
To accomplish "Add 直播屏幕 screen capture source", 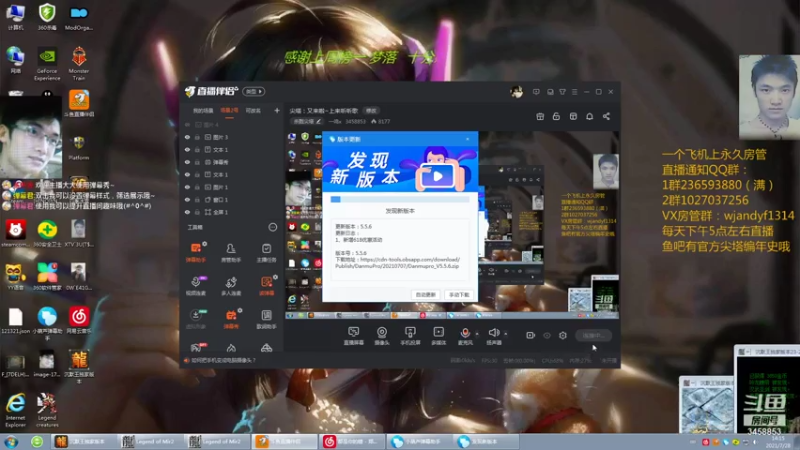I will (x=353, y=336).
